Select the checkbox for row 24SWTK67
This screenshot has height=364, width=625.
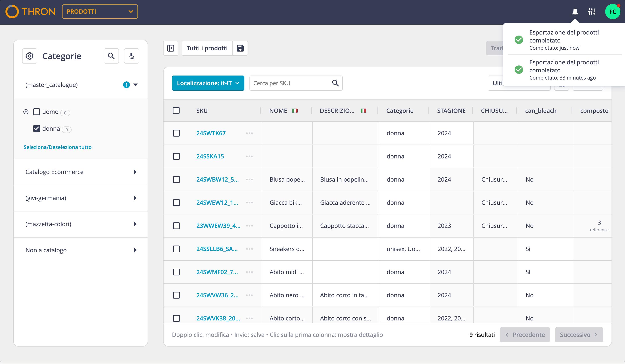click(176, 133)
